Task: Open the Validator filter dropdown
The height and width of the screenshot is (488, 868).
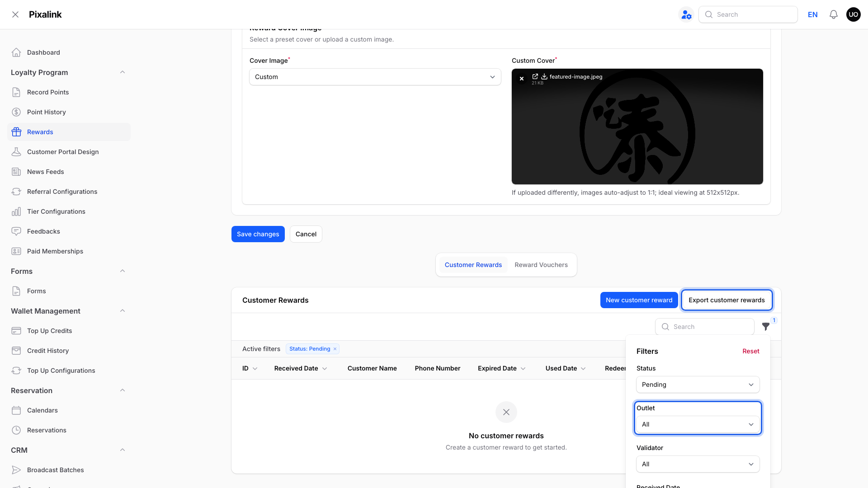Action: (698, 464)
